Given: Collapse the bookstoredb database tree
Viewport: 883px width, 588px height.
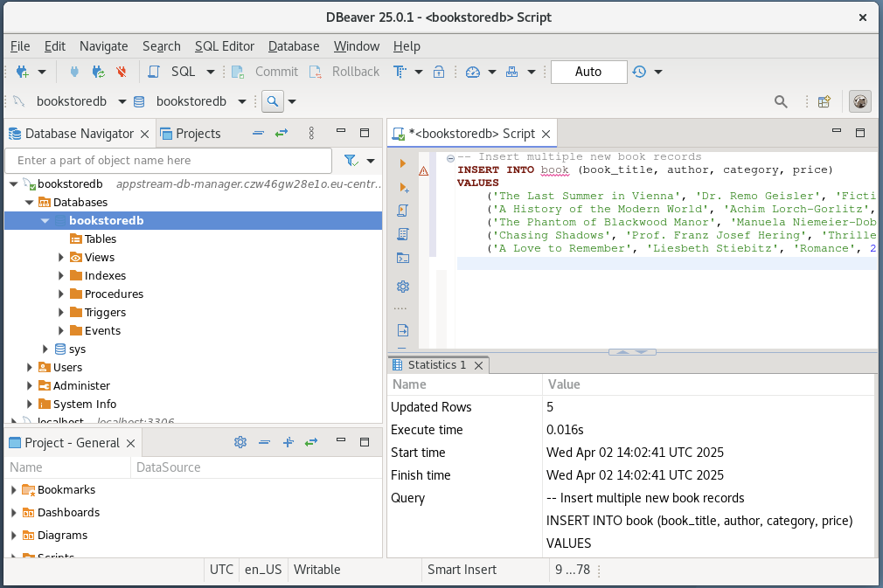Looking at the screenshot, I should [45, 220].
